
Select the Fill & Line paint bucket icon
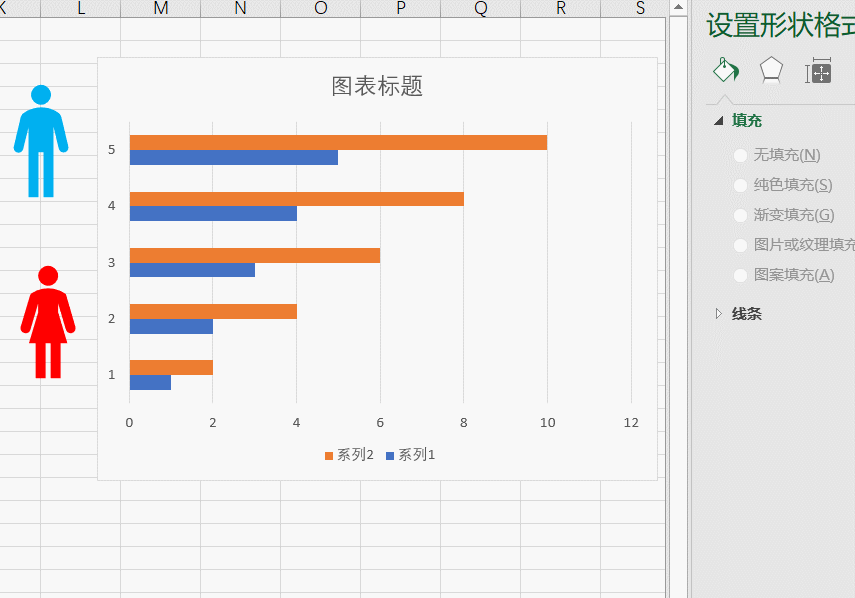725,69
